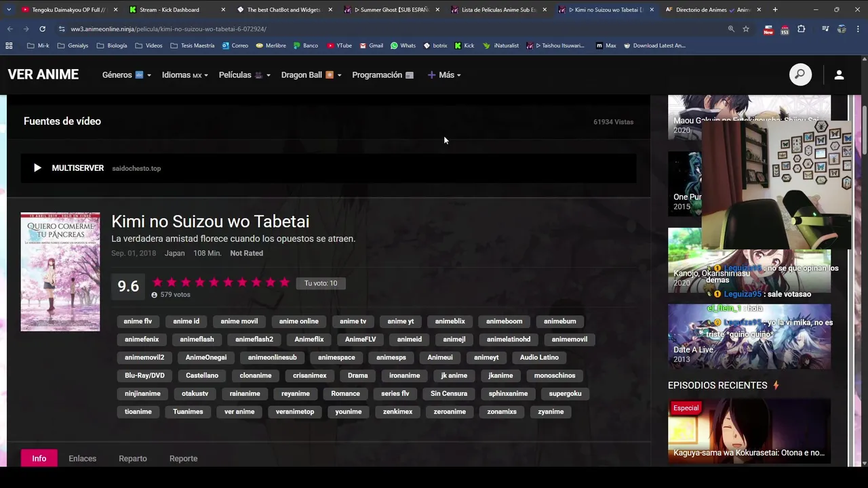The width and height of the screenshot is (868, 488).
Task: Close the Stream - Kick Dashboard tab
Action: click(x=223, y=9)
